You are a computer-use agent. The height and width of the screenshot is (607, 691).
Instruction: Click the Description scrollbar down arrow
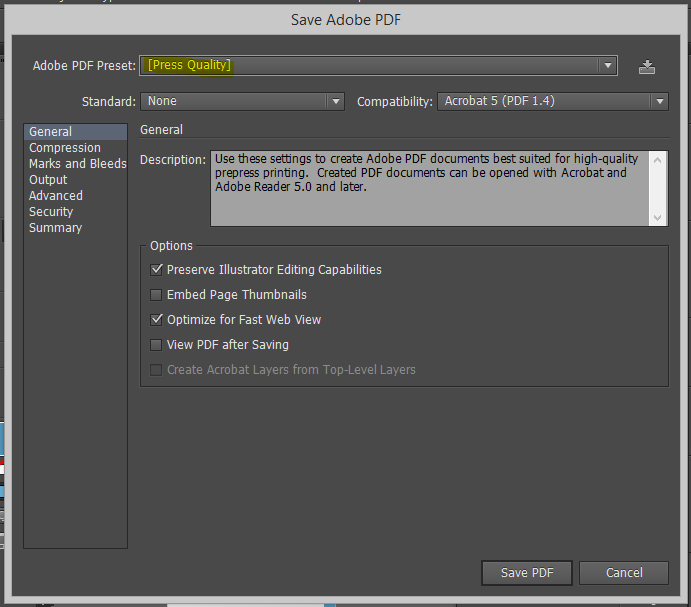pyautogui.click(x=658, y=218)
